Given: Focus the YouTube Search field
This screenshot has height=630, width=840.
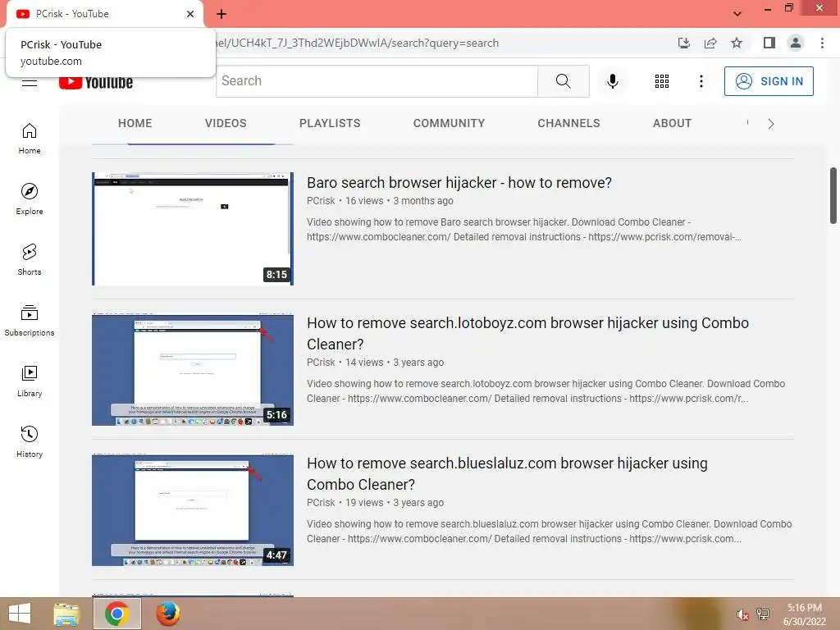Looking at the screenshot, I should coord(377,81).
